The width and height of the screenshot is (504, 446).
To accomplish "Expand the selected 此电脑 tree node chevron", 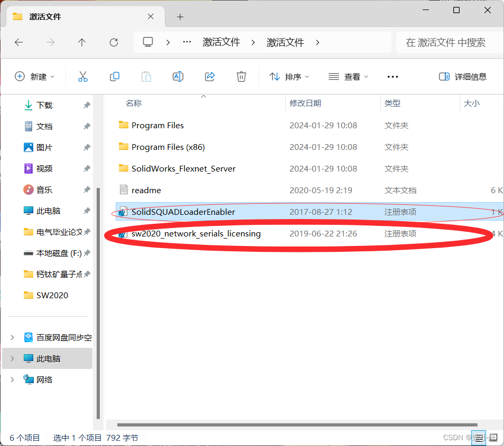I will (x=12, y=359).
